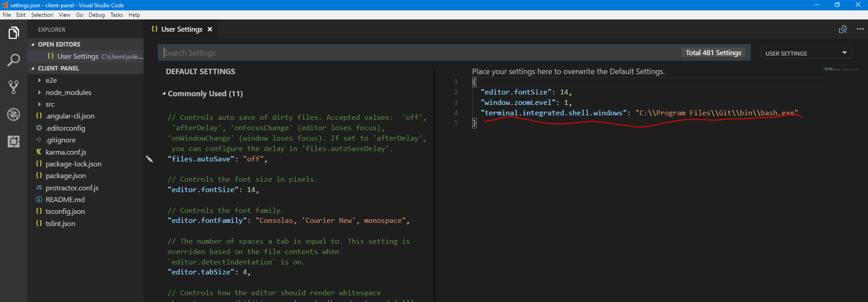Click the Total 481 Settings badge
Screen dimensions: 868x302
[713, 53]
